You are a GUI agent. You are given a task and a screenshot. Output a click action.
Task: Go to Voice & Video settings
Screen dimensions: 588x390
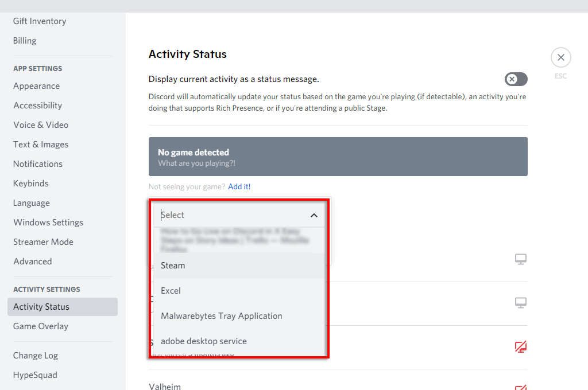(x=41, y=125)
